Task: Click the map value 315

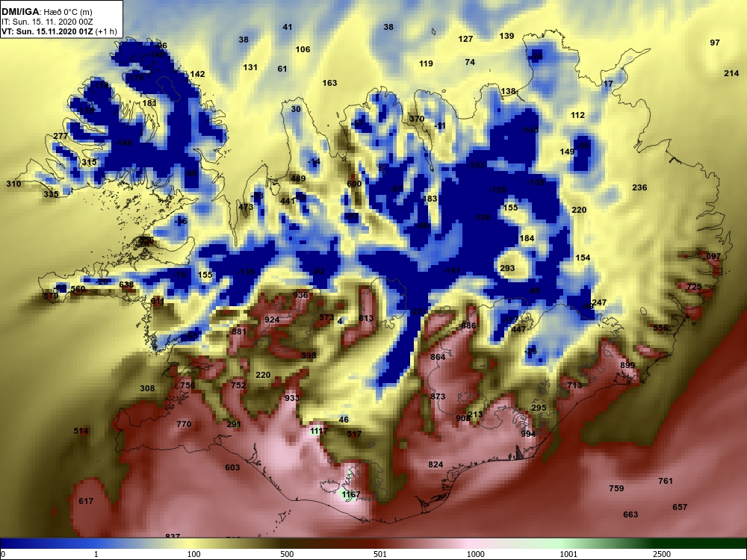Action: 89,162
